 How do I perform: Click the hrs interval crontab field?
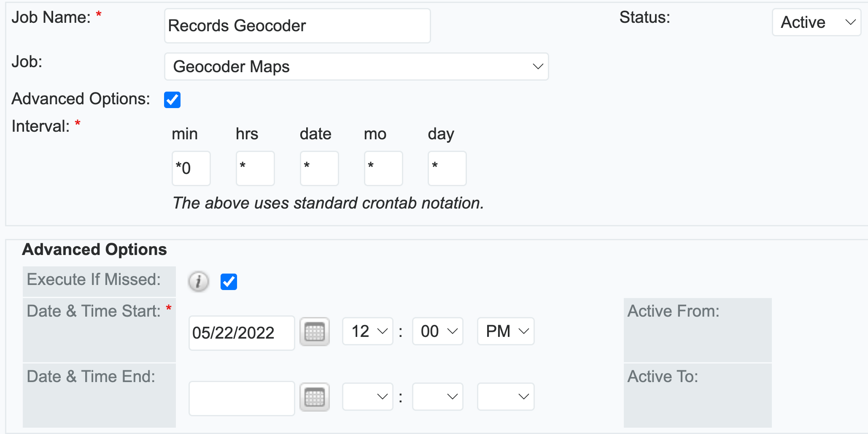pos(255,168)
